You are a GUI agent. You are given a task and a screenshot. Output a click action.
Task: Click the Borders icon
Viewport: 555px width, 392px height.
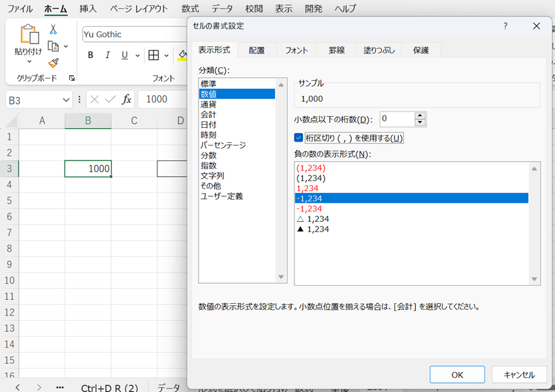[153, 55]
